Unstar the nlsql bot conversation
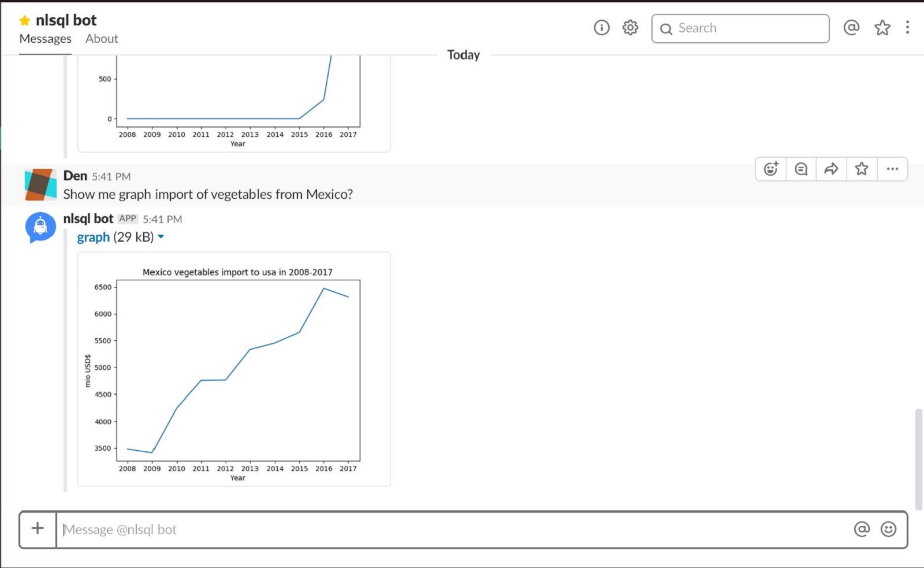The width and height of the screenshot is (924, 578). 24,21
